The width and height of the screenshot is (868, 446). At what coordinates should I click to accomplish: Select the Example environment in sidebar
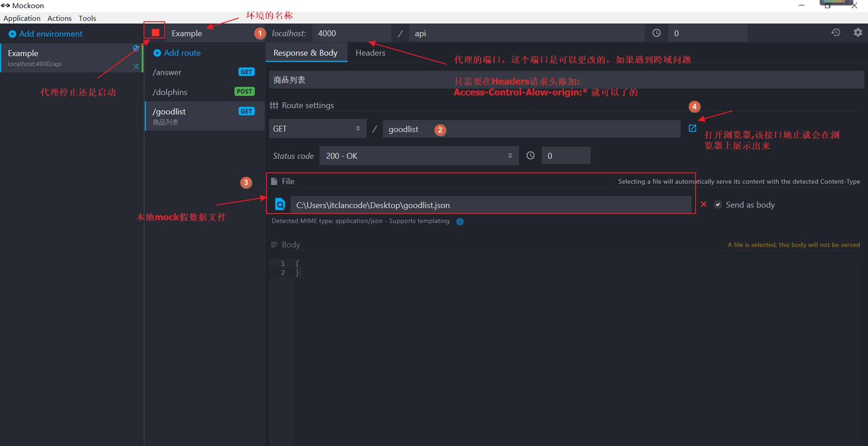(72, 58)
